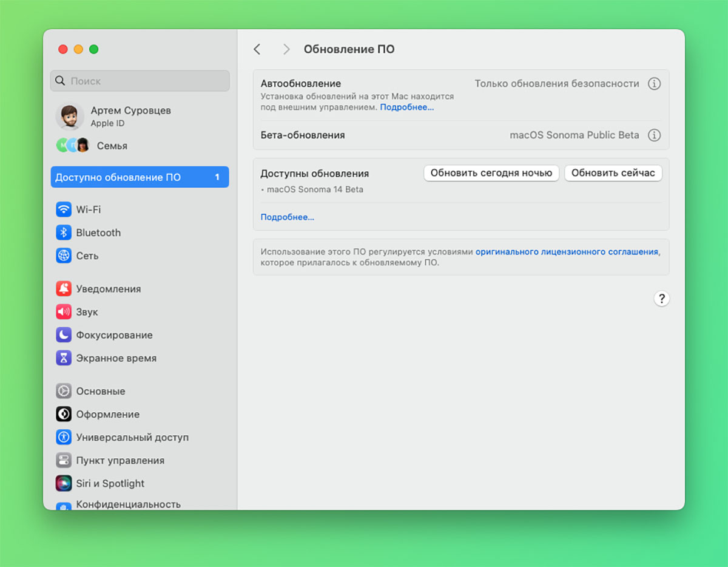Click info icon next to Автообновление

654,84
